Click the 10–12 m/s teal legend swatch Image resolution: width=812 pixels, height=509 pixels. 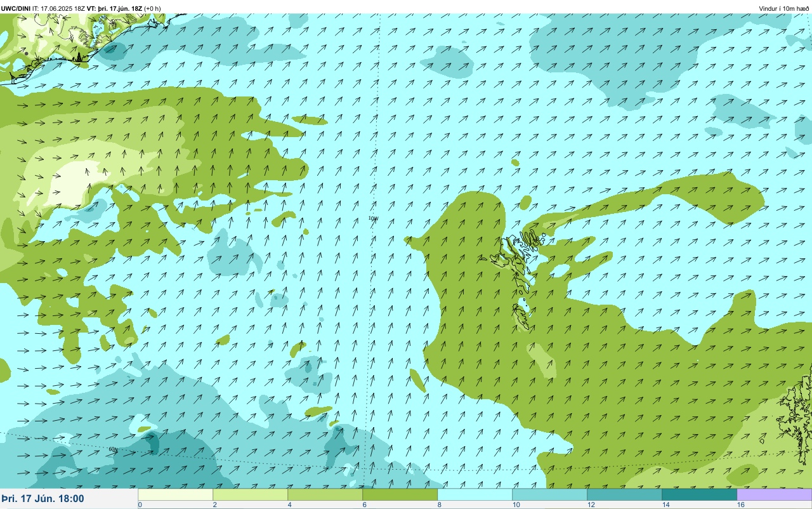click(550, 494)
